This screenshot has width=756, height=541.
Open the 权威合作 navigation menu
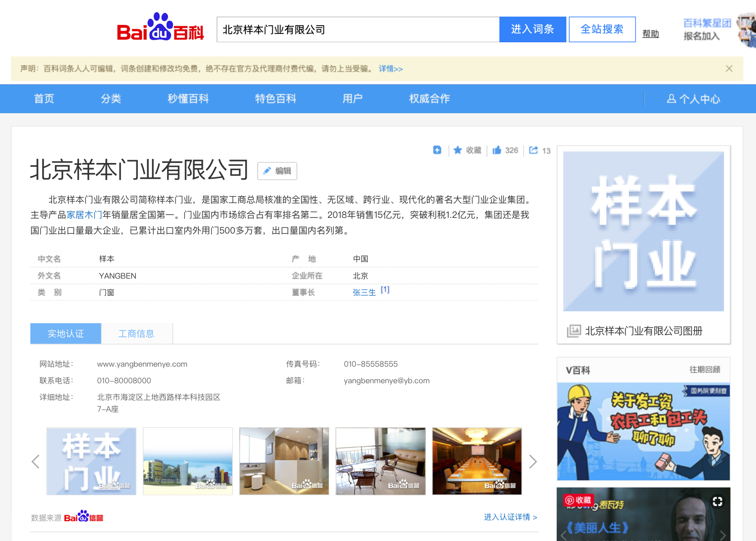(430, 99)
